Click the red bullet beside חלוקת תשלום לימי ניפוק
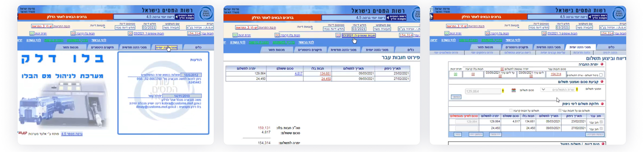This screenshot has height=152, width=644. coord(602,104)
